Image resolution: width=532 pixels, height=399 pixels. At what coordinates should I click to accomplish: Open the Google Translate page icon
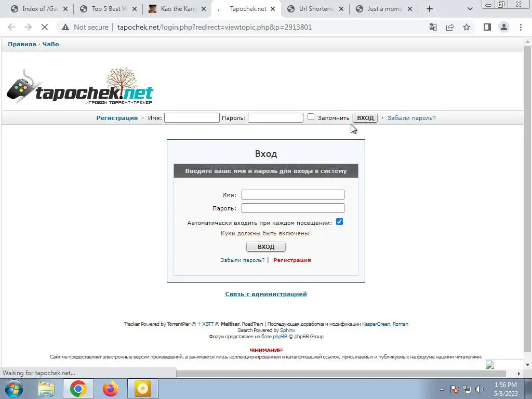point(433,27)
